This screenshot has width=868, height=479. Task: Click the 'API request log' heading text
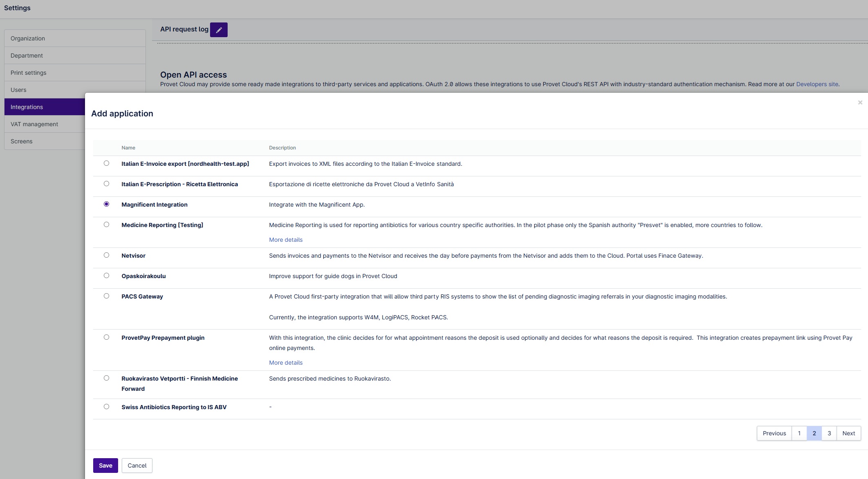pyautogui.click(x=184, y=29)
